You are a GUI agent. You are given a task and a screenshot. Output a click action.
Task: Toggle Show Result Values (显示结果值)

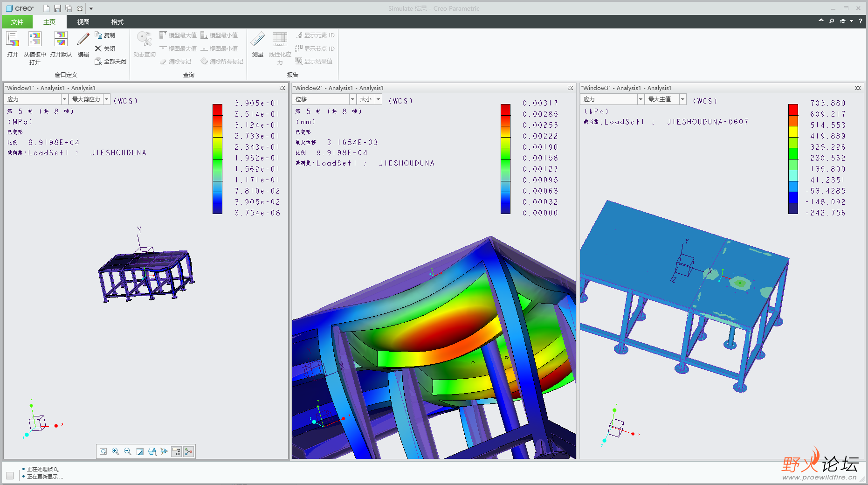pyautogui.click(x=314, y=62)
